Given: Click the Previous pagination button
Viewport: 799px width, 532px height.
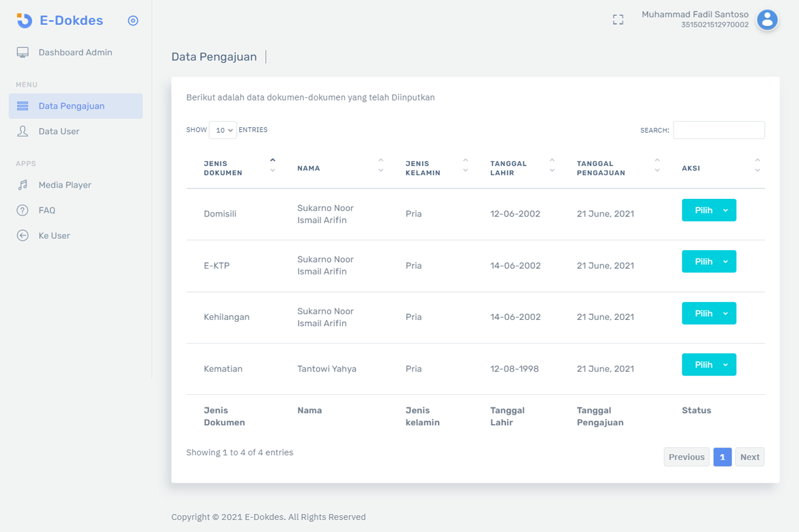Looking at the screenshot, I should (x=686, y=457).
